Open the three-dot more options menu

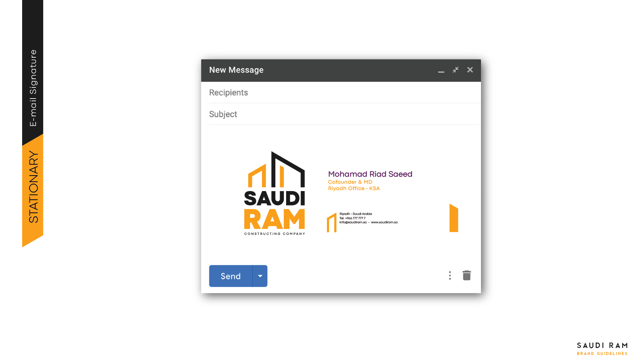pos(450,276)
